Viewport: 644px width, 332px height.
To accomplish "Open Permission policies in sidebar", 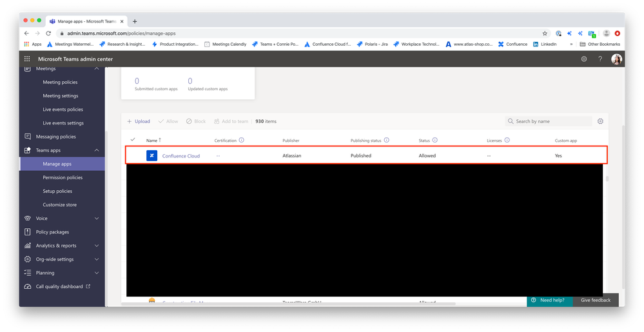I will 63,177.
